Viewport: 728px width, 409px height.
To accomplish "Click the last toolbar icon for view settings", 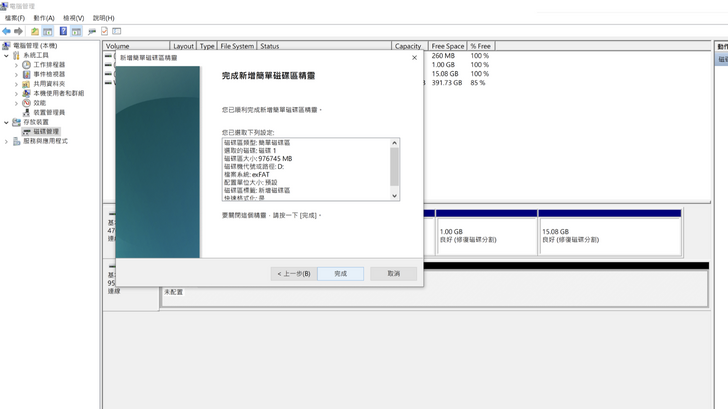I will pyautogui.click(x=117, y=31).
